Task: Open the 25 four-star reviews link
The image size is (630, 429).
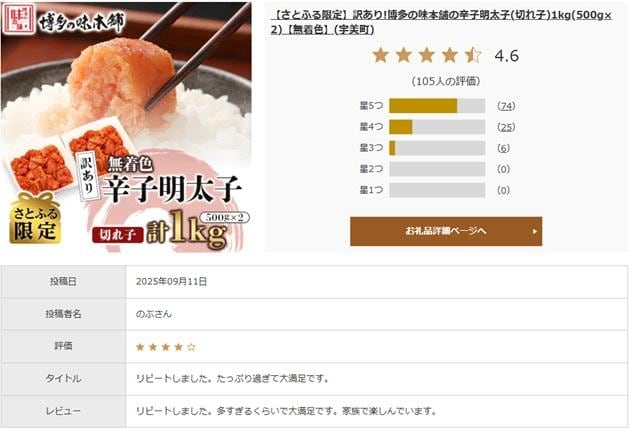Action: (x=506, y=127)
